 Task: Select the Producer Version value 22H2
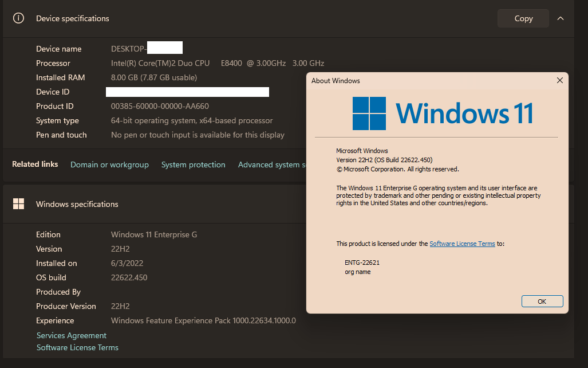tap(120, 306)
